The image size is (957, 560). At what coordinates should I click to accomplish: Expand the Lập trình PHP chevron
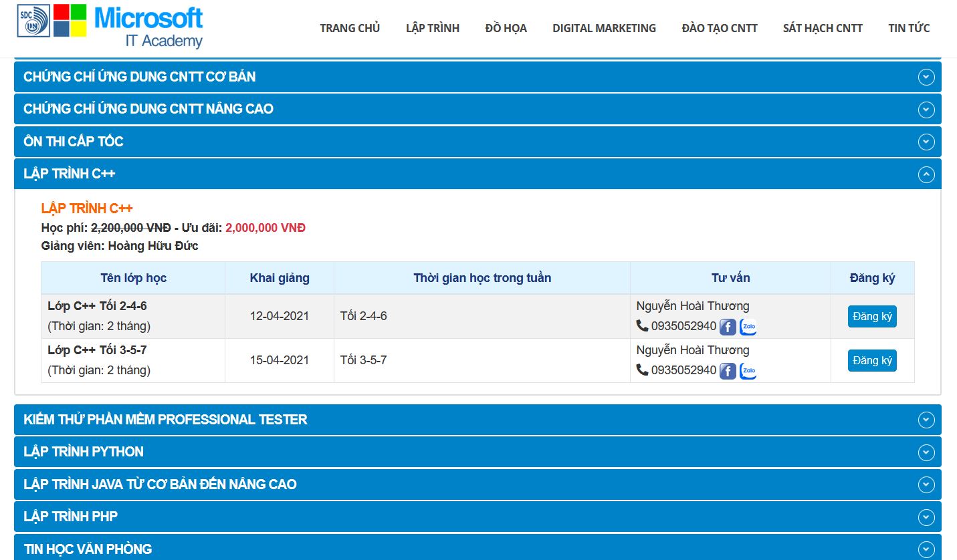pos(926,517)
